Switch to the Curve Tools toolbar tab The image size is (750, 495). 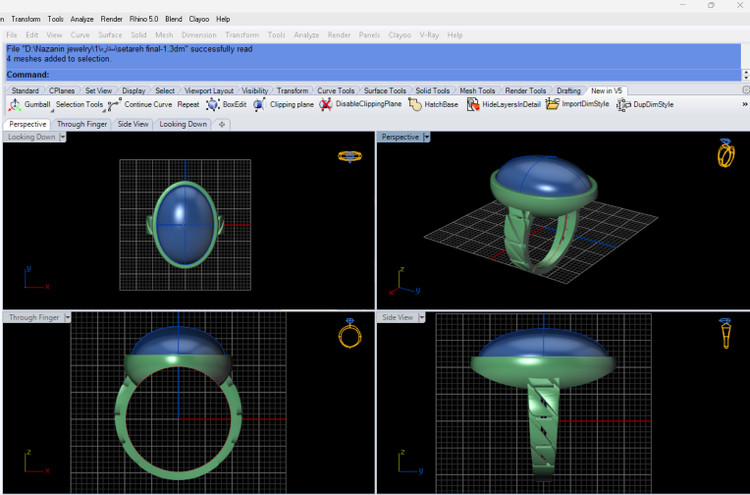click(x=335, y=91)
